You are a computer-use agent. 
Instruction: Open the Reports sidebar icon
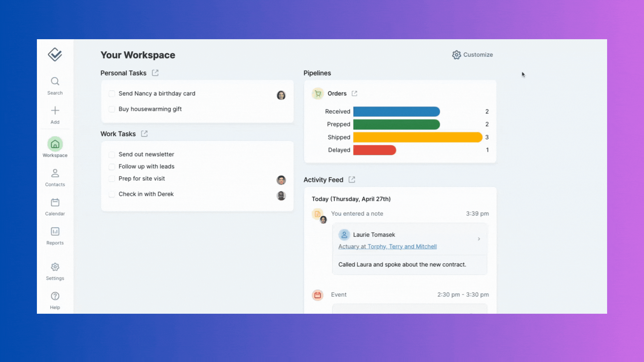pyautogui.click(x=55, y=232)
